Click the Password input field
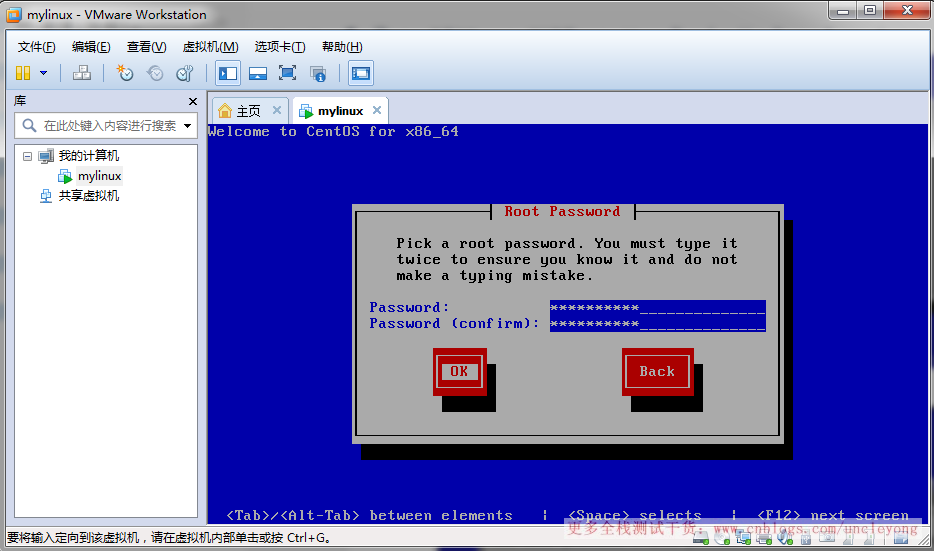The width and height of the screenshot is (934, 551). click(658, 308)
